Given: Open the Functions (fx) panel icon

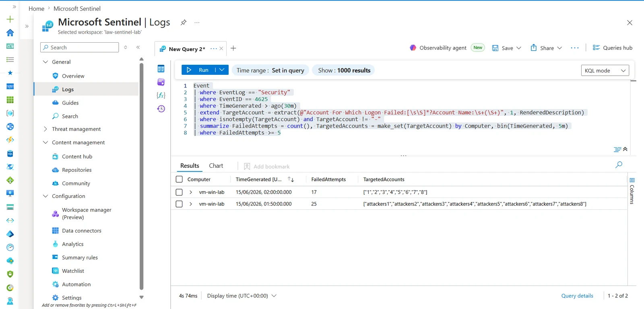Looking at the screenshot, I should [x=161, y=95].
